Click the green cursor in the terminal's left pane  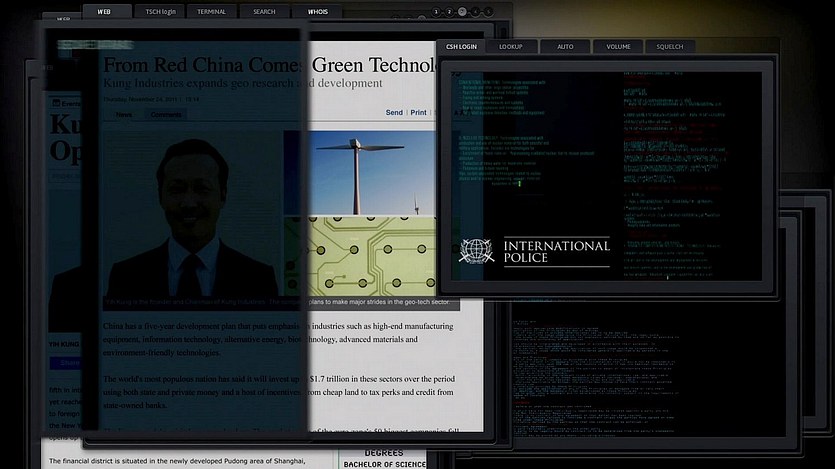pos(520,184)
